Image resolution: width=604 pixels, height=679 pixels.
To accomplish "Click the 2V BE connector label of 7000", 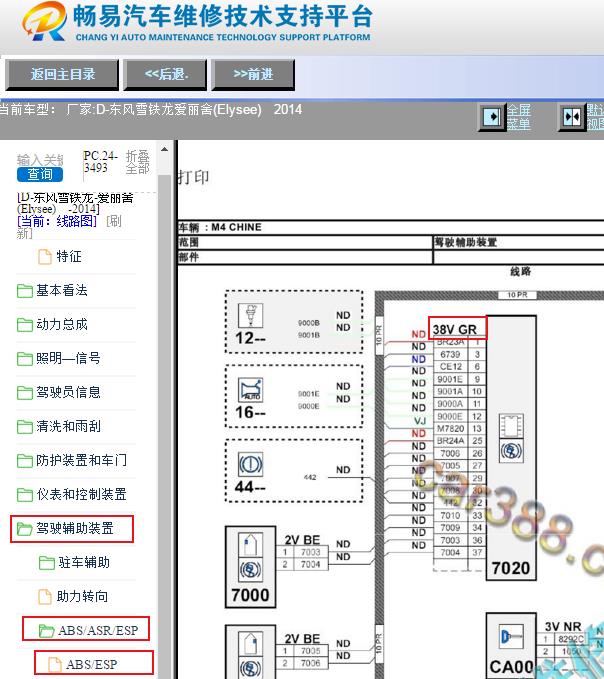I will (302, 540).
